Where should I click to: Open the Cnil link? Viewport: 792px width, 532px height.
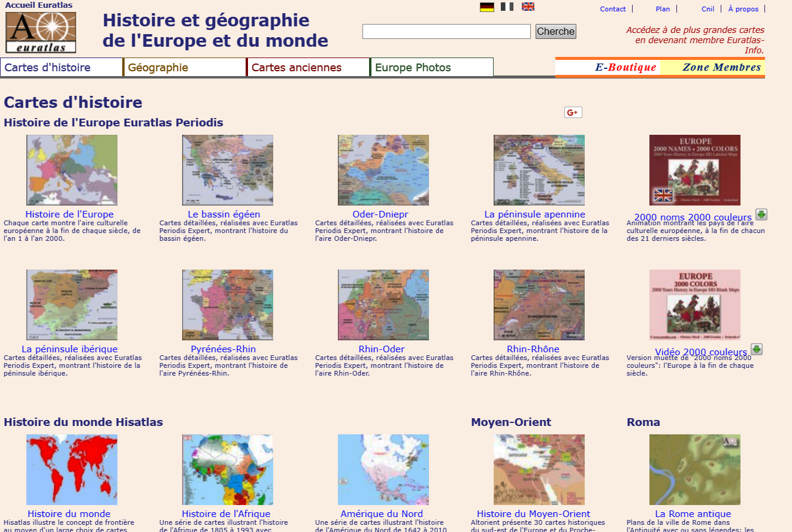coord(708,9)
